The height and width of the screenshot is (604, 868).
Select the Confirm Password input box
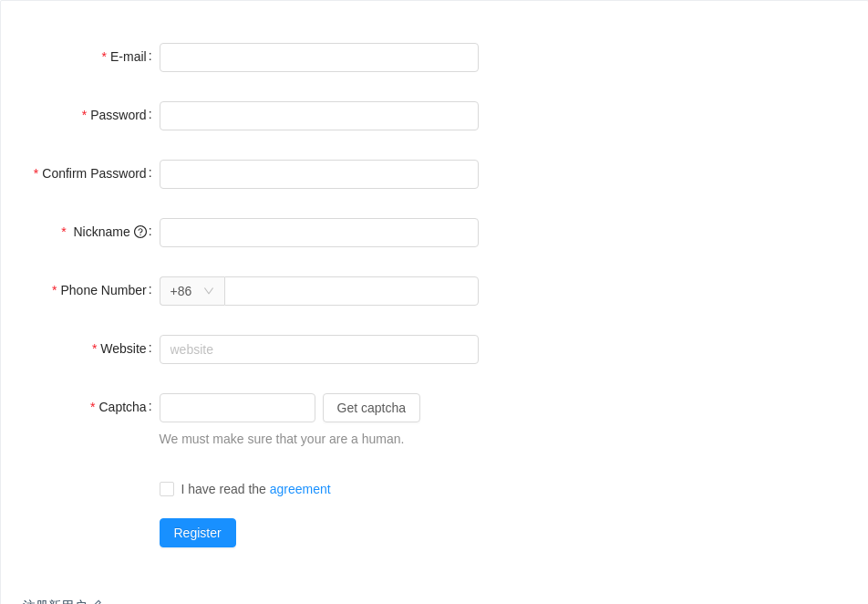coord(318,174)
